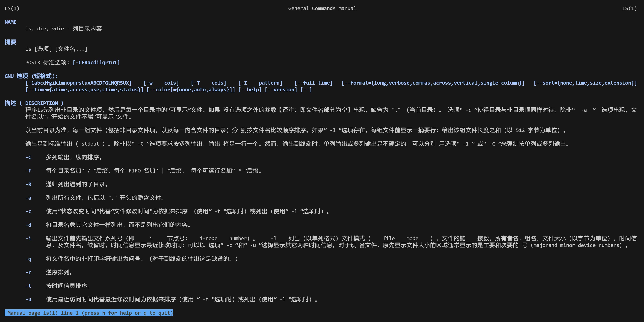The height and width of the screenshot is (322, 644).
Task: Click the --help option in GNU options
Action: pyautogui.click(x=250, y=89)
